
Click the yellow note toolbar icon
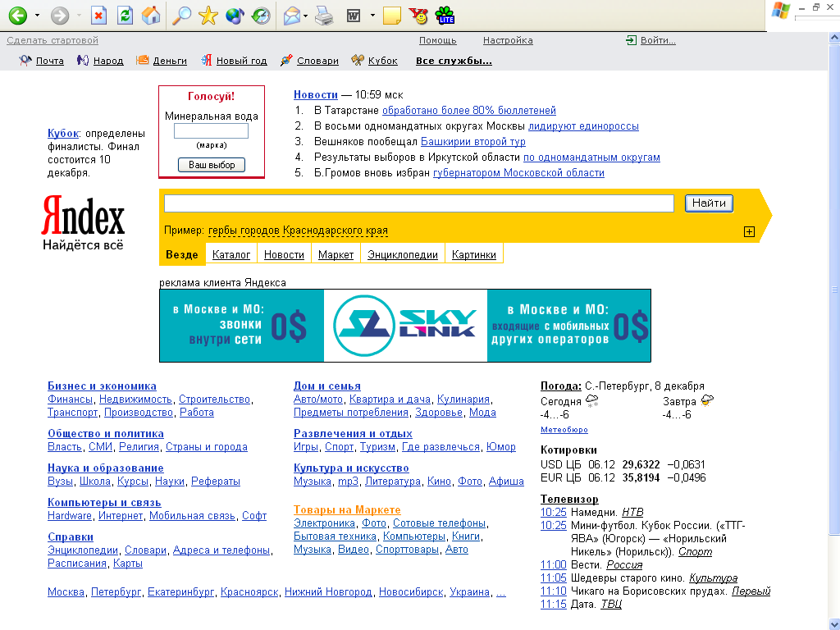pos(392,16)
